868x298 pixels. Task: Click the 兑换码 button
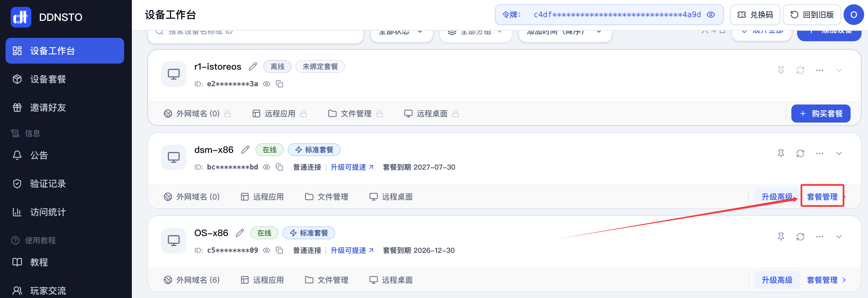(x=755, y=14)
